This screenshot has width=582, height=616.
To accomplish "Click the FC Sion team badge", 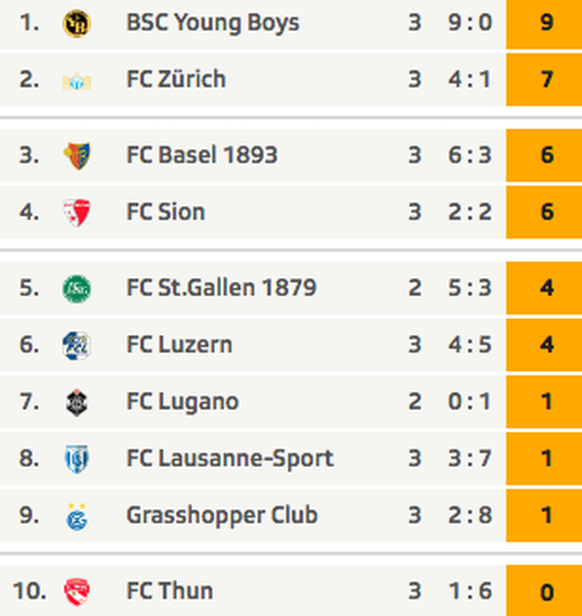I will click(77, 213).
